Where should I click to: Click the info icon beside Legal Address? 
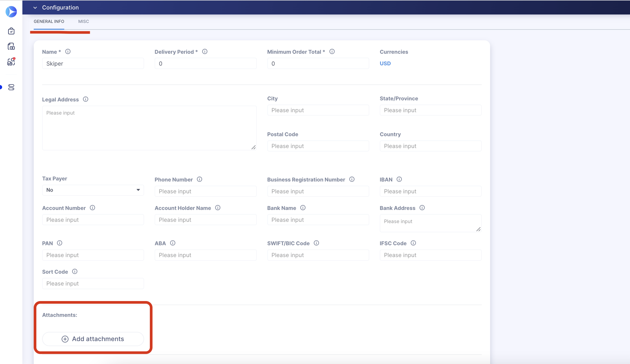coord(86,99)
